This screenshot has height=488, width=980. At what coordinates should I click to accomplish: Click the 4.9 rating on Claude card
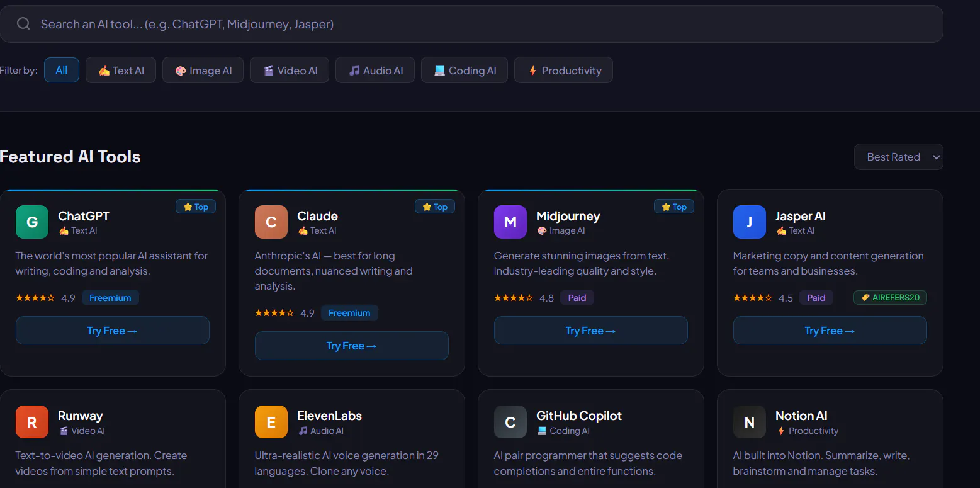(307, 313)
